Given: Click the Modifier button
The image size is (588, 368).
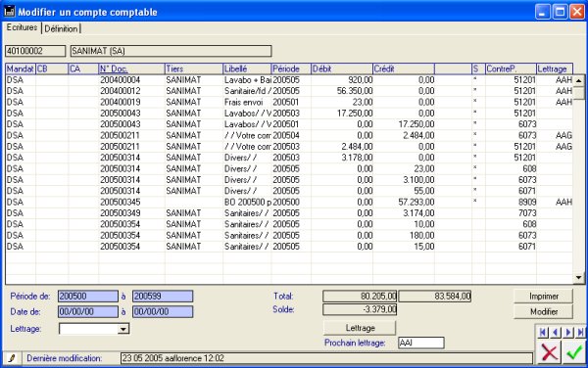Looking at the screenshot, I should (x=543, y=311).
